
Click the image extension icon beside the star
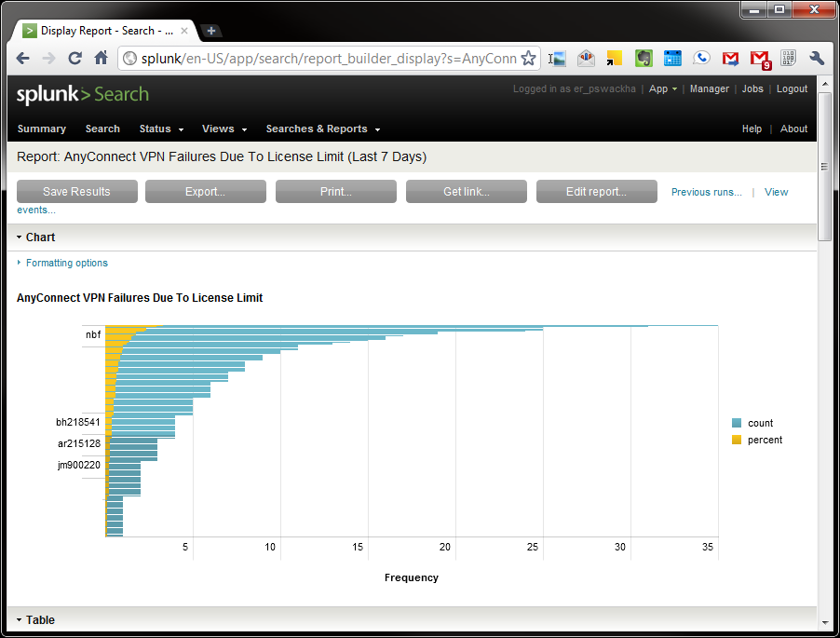point(557,59)
